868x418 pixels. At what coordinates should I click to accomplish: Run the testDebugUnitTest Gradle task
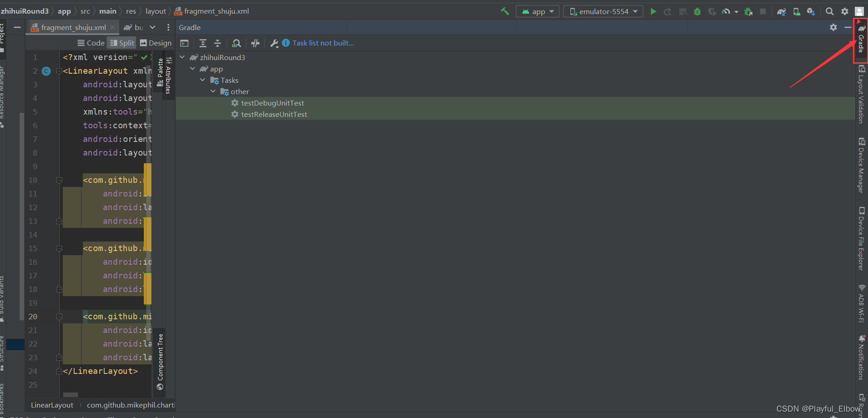click(272, 103)
